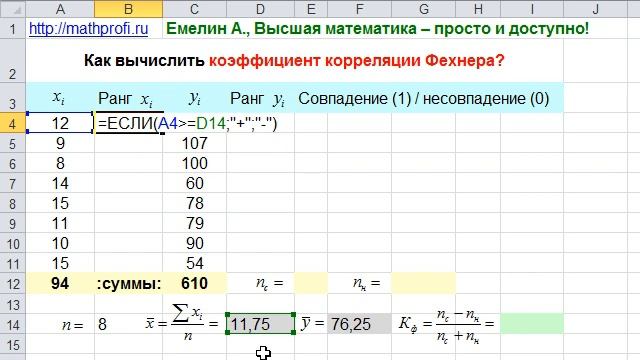
Task: Click cell C10 with value 90
Action: (x=195, y=243)
